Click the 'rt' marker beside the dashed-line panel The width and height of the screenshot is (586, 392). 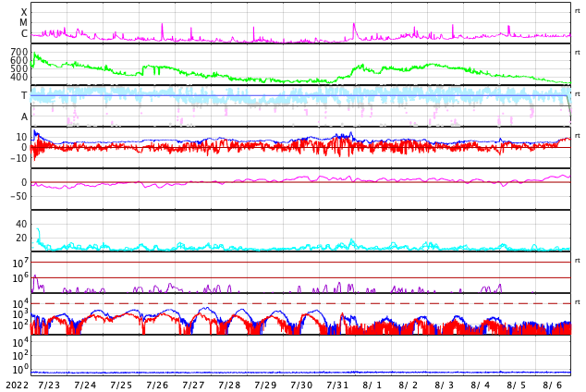click(578, 302)
